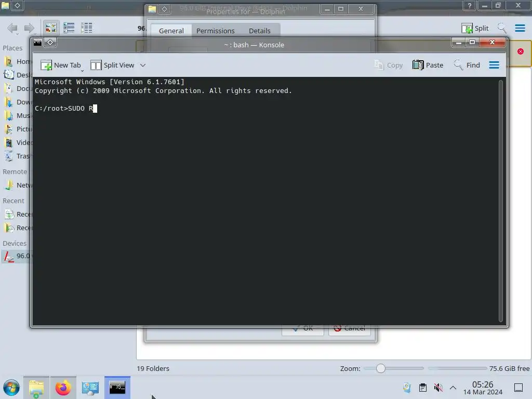Switch Dolphin to Icons view mode

tap(51, 28)
